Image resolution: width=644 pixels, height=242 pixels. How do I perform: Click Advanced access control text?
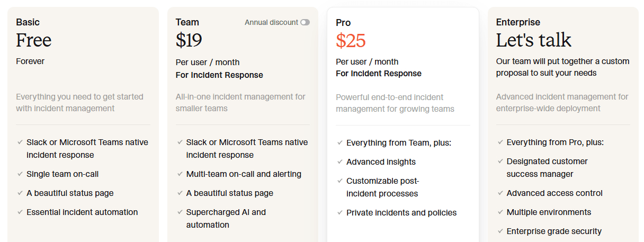click(x=554, y=193)
